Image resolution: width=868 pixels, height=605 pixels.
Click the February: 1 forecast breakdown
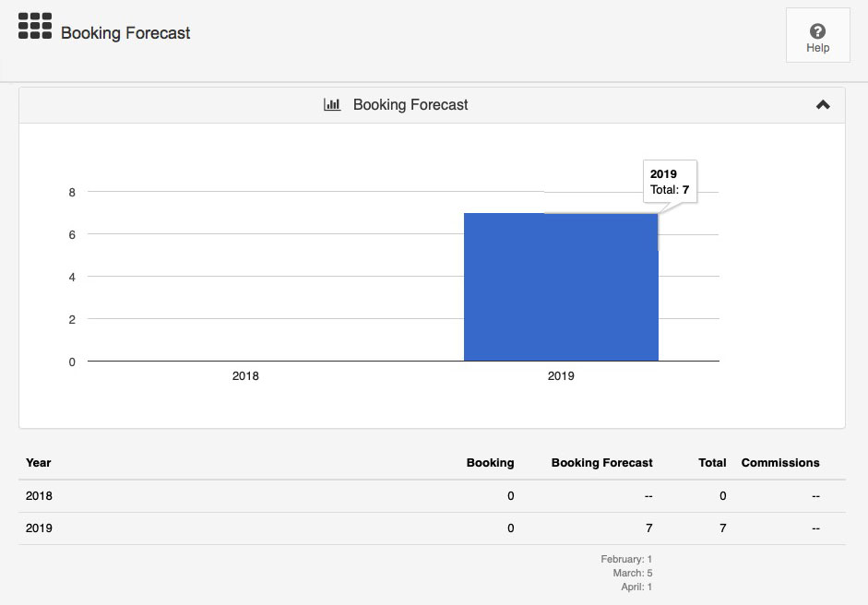626,559
